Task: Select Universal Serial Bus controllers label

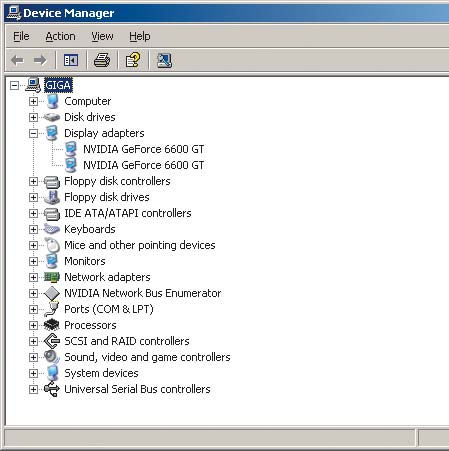Action: click(137, 389)
